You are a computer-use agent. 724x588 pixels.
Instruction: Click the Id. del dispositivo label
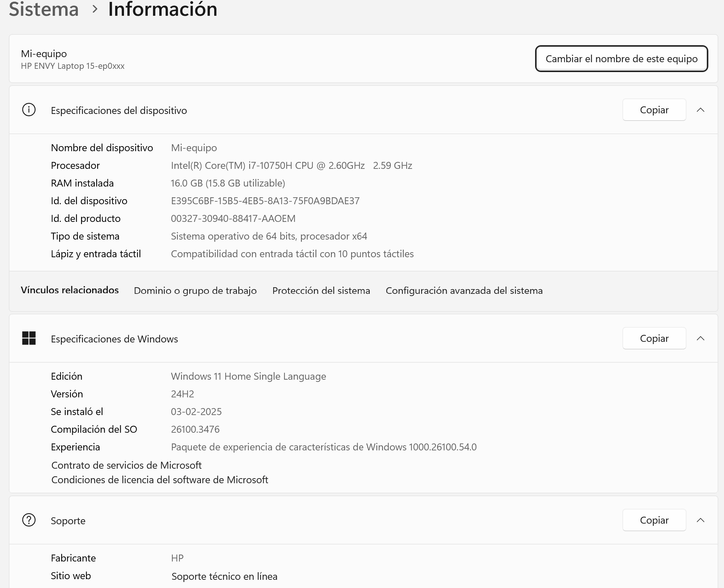[x=89, y=201]
